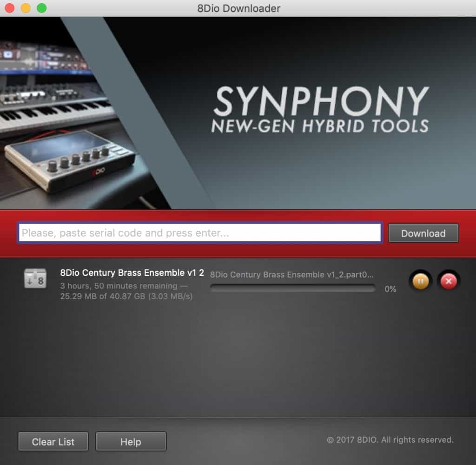Click the Download button
This screenshot has width=476, height=465.
tap(423, 233)
